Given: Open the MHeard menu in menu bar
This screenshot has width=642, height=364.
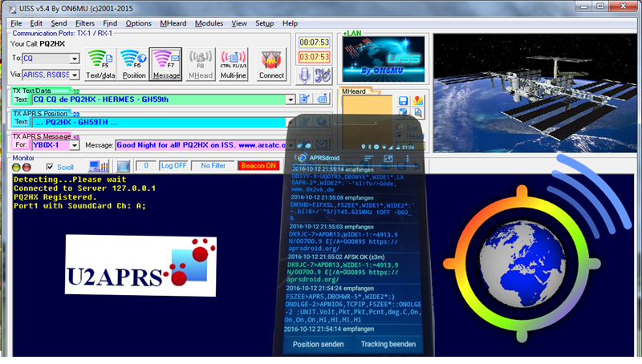Looking at the screenshot, I should 173,23.
